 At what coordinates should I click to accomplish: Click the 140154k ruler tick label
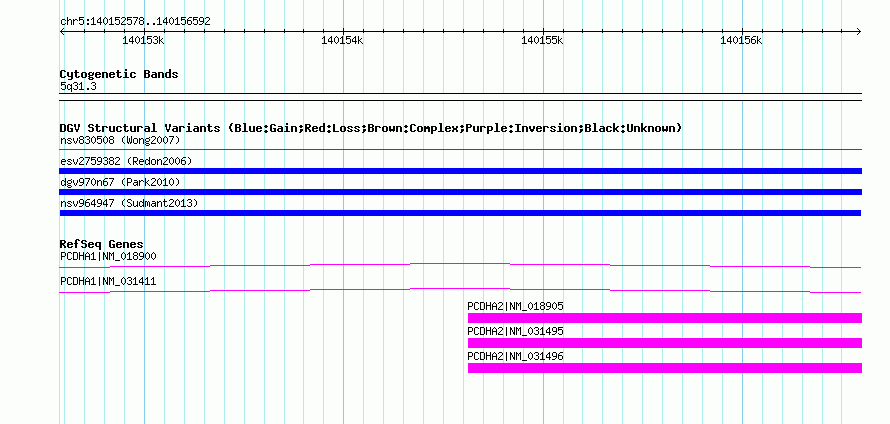click(342, 40)
